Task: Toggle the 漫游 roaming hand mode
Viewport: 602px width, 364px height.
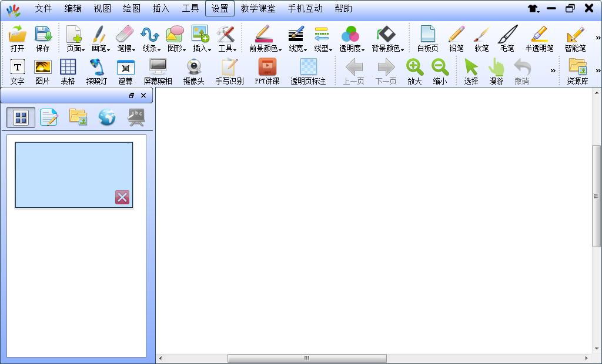Action: pyautogui.click(x=496, y=71)
